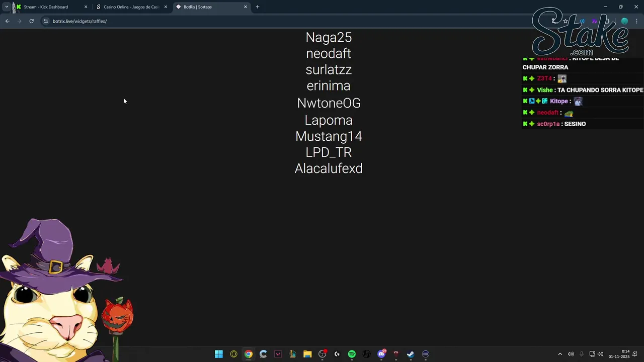Open OBS Studio from the taskbar
Image resolution: width=644 pixels, height=362 pixels.
(x=323, y=354)
